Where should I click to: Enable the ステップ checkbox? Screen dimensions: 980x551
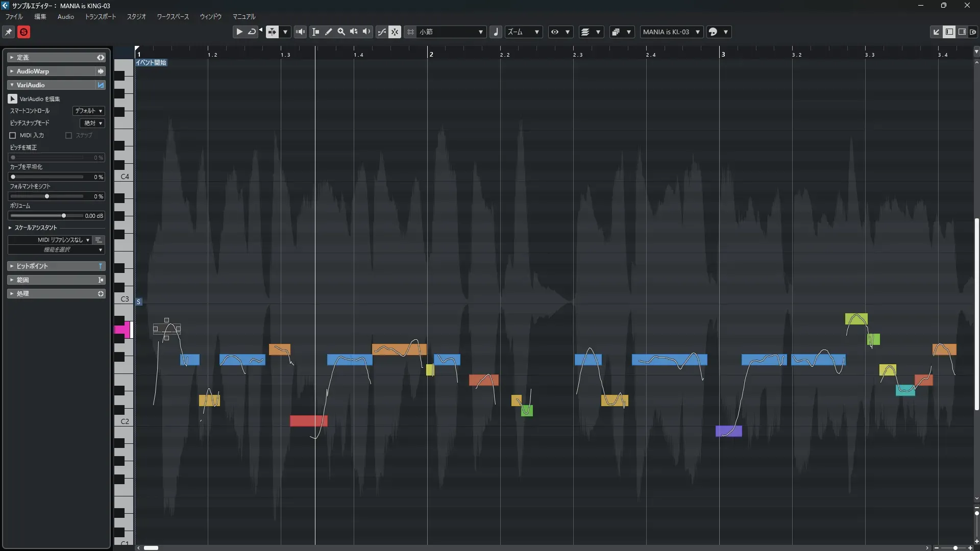[68, 135]
